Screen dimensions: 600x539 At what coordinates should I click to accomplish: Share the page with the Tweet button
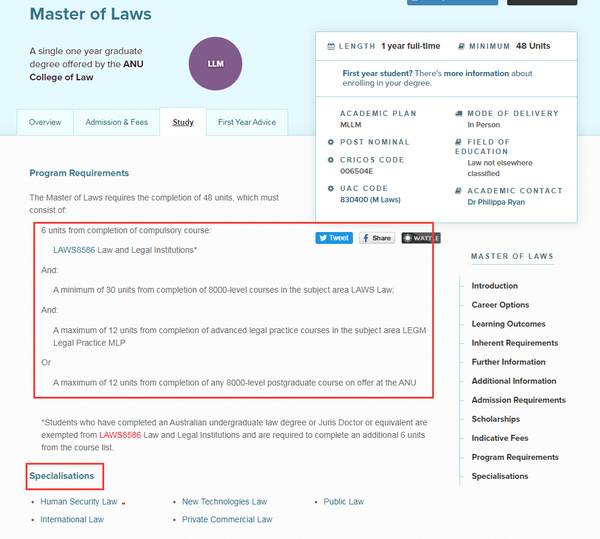pos(334,238)
